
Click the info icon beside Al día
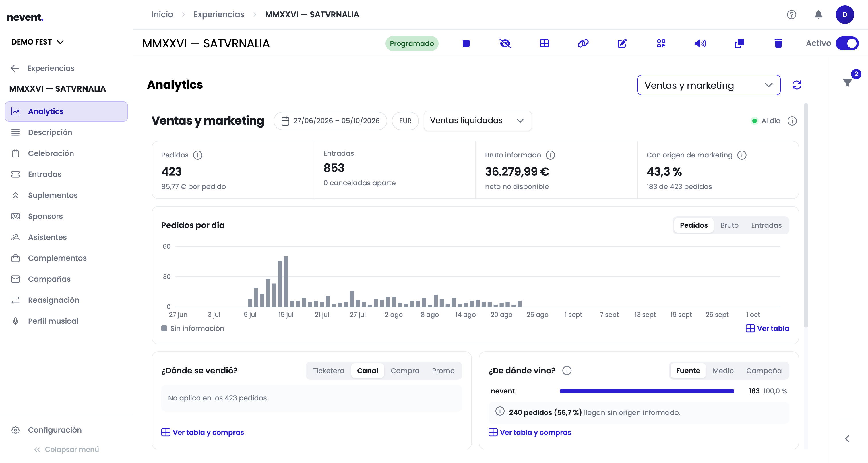[x=792, y=121]
